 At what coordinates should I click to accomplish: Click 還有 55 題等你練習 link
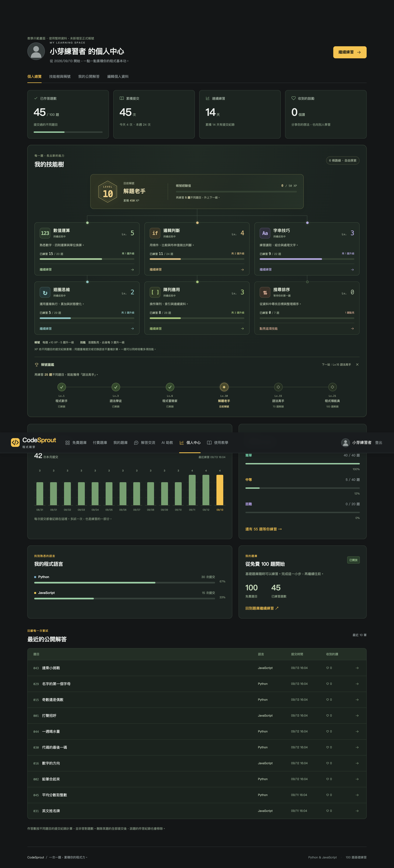[264, 529]
